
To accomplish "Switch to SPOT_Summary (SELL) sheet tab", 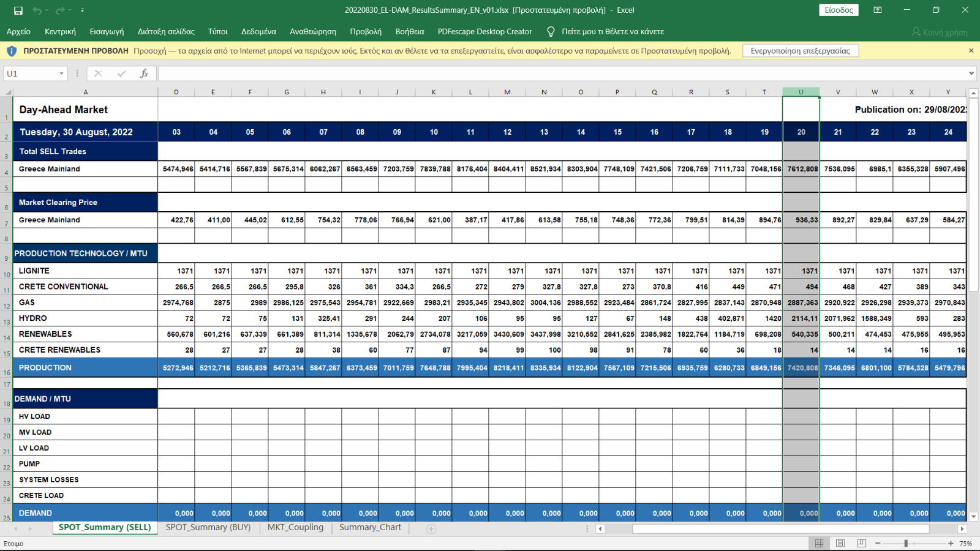I will [x=105, y=527].
